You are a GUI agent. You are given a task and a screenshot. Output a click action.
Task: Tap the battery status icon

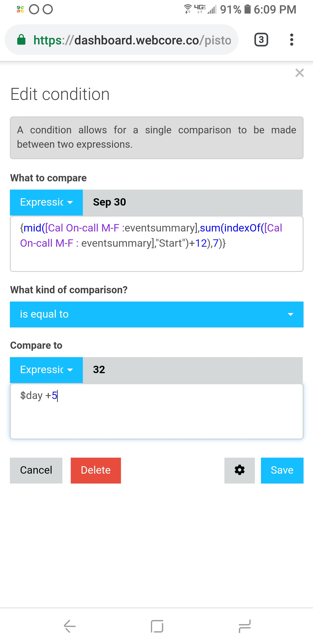click(x=247, y=9)
